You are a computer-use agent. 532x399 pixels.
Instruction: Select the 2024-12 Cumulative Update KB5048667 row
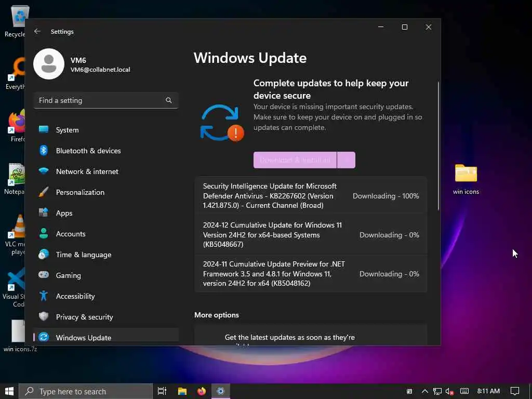click(x=311, y=235)
